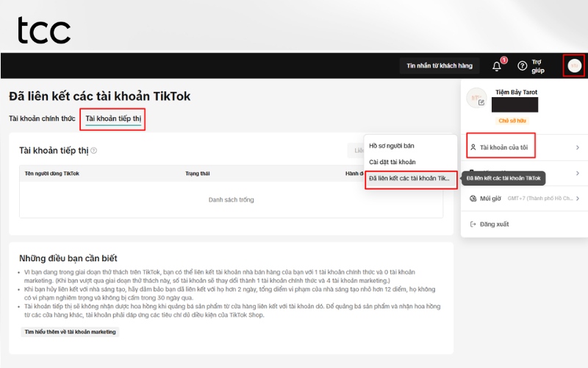Open the notifications bell icon
The height and width of the screenshot is (368, 588).
(x=497, y=66)
